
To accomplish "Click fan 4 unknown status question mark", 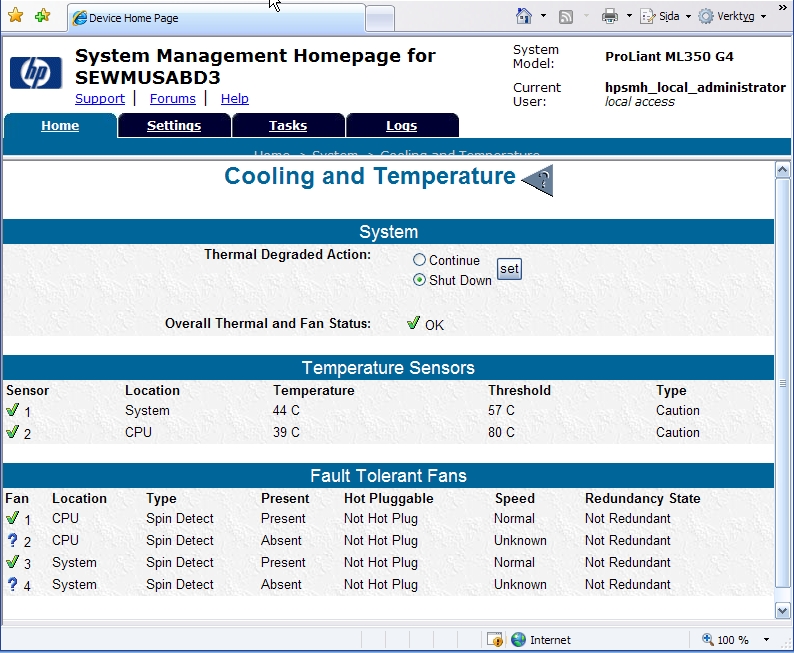I will pos(13,584).
